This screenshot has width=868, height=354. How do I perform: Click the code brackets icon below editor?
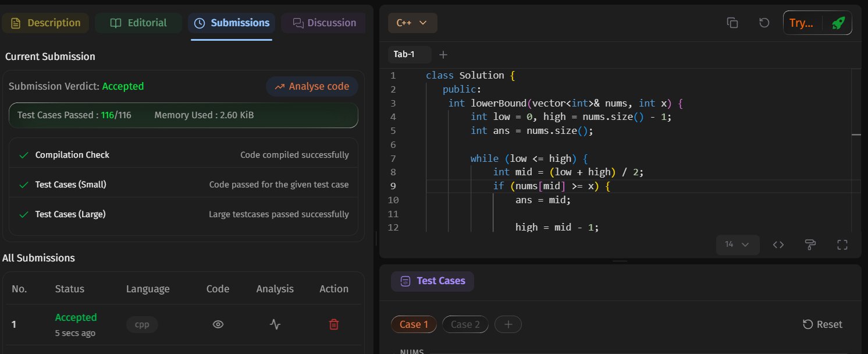pyautogui.click(x=778, y=245)
